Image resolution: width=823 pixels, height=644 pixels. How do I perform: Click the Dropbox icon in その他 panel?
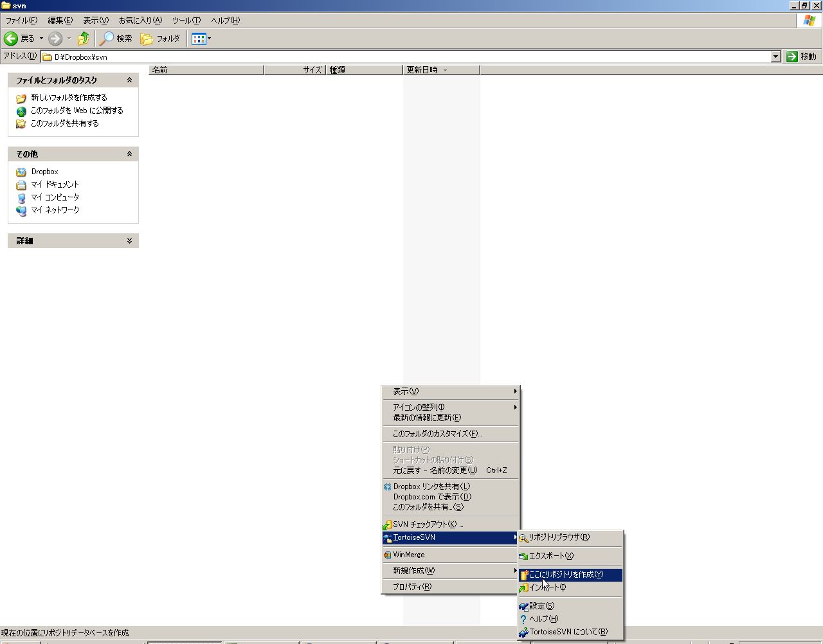coord(21,172)
